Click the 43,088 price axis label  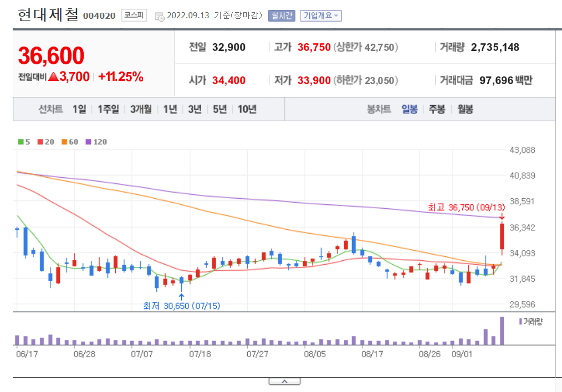[x=522, y=150]
